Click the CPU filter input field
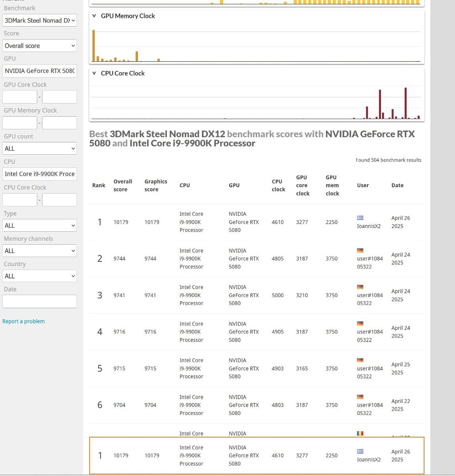This screenshot has width=455, height=476. pyautogui.click(x=40, y=174)
